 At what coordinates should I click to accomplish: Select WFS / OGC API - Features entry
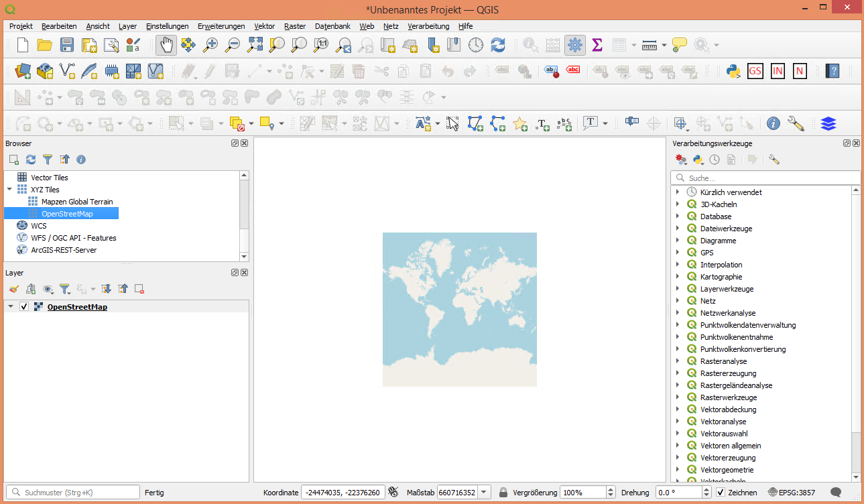pyautogui.click(x=74, y=238)
